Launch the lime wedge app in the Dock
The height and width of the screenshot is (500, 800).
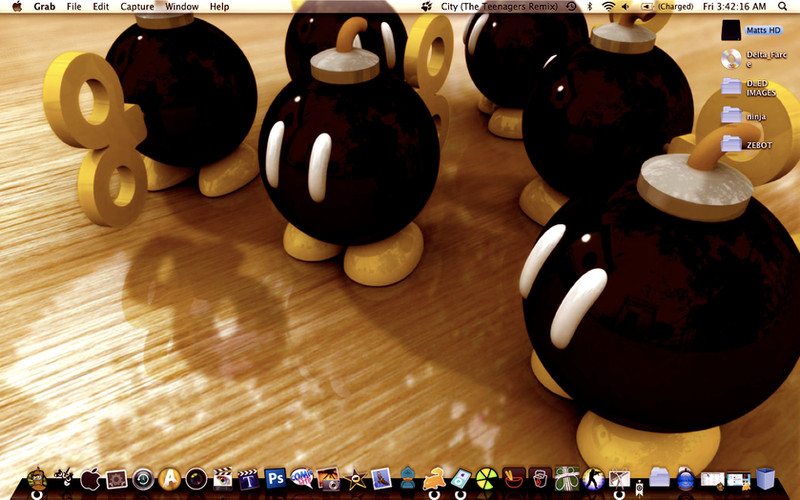coord(487,479)
